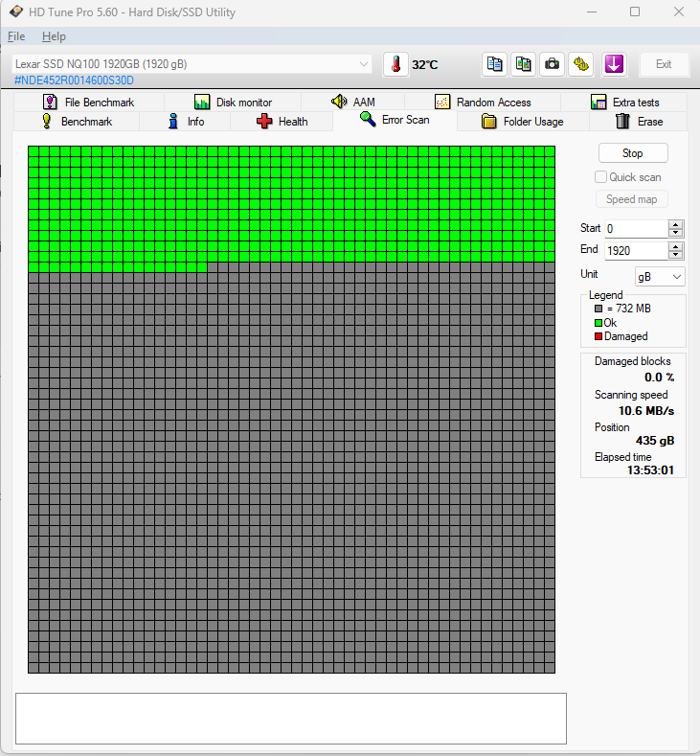Select the Benchmark tab

[x=77, y=122]
